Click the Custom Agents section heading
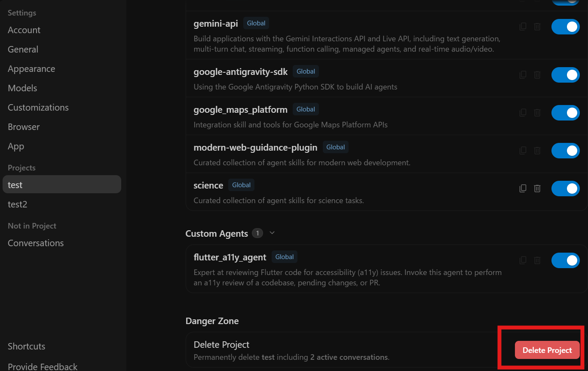Viewport: 588px width, 371px height. (217, 234)
